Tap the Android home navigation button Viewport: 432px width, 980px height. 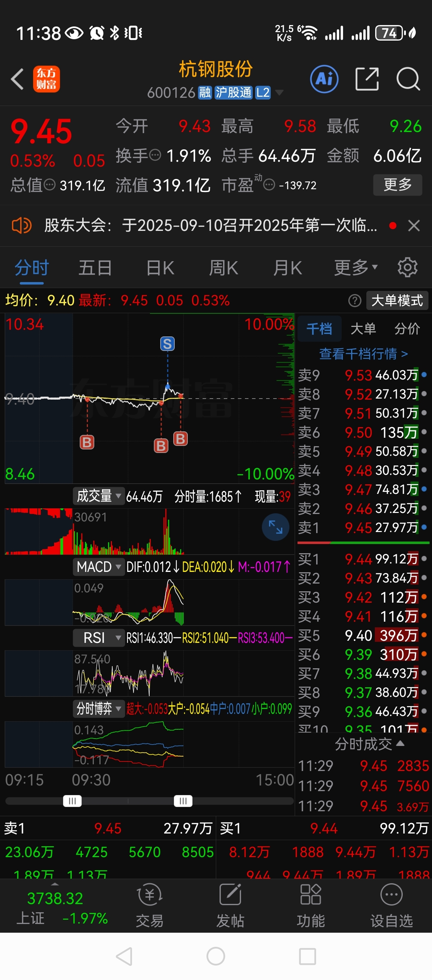click(216, 956)
